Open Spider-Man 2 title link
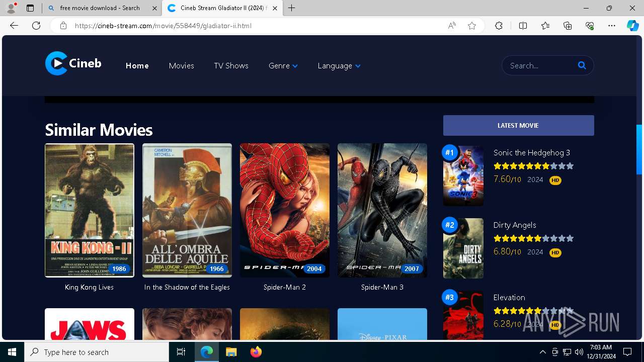Viewport: 644px width, 362px height. pyautogui.click(x=285, y=287)
